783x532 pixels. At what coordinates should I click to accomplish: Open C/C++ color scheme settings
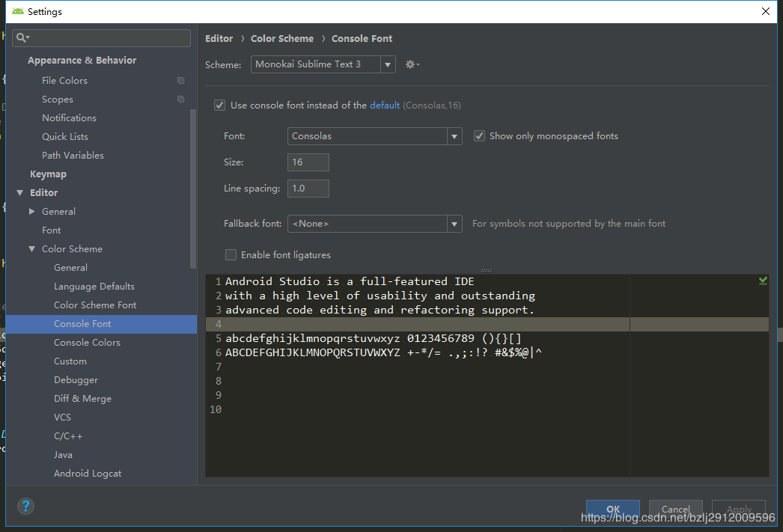[68, 436]
